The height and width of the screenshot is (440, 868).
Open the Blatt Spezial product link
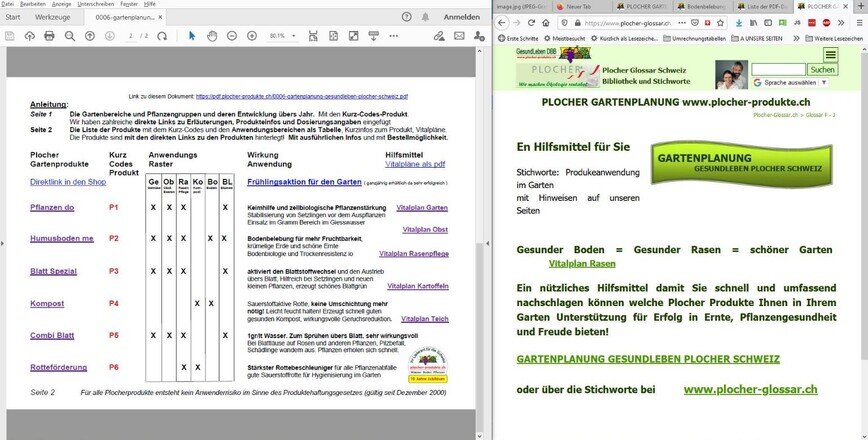tap(53, 271)
